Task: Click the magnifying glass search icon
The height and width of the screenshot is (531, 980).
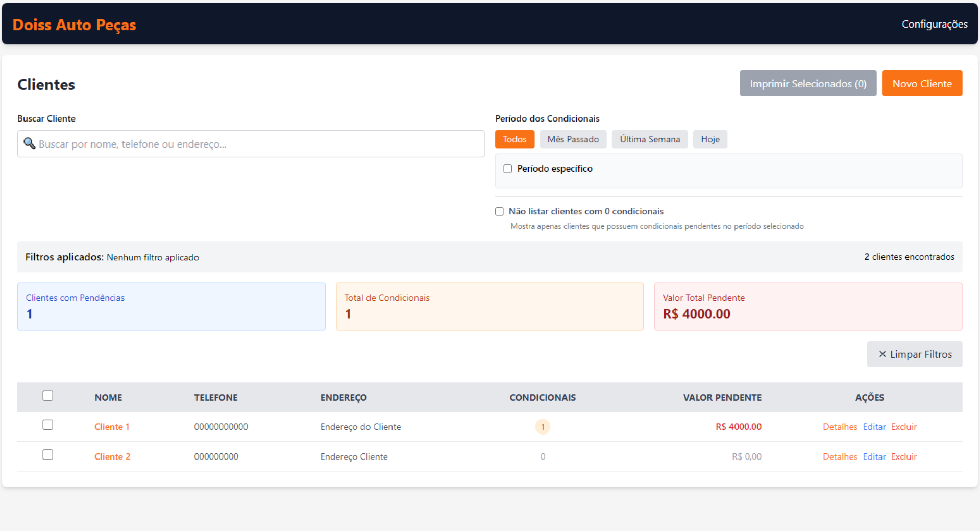Action: 29,143
